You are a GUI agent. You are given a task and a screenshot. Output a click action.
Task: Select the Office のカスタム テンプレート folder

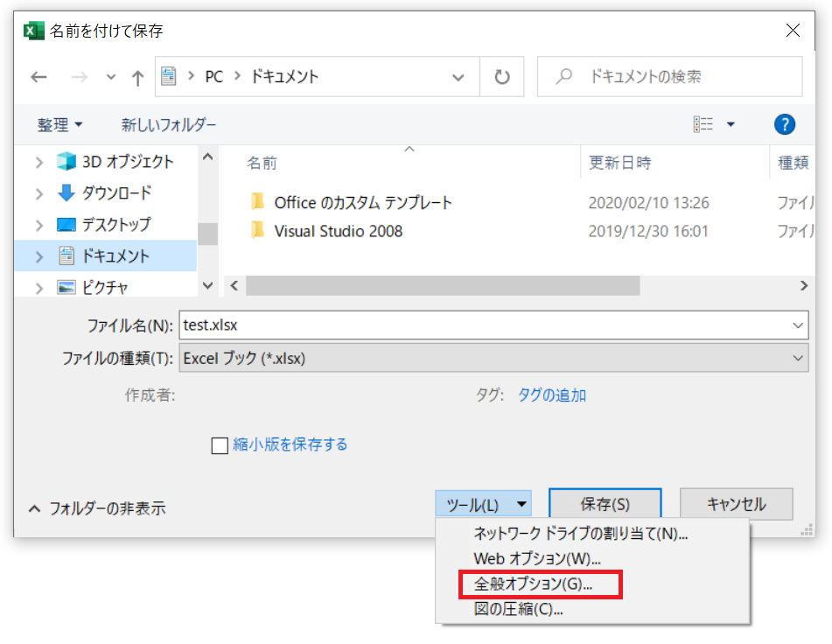click(x=363, y=203)
